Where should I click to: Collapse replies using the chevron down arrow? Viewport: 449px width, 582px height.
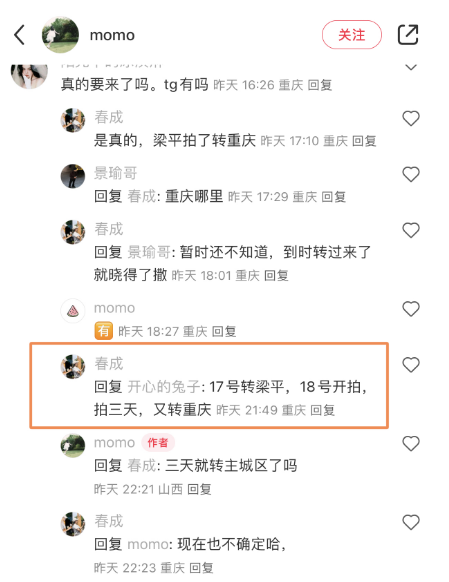(x=411, y=67)
